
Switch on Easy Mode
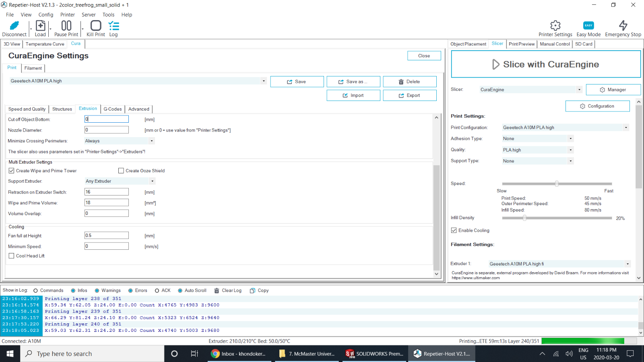click(588, 26)
